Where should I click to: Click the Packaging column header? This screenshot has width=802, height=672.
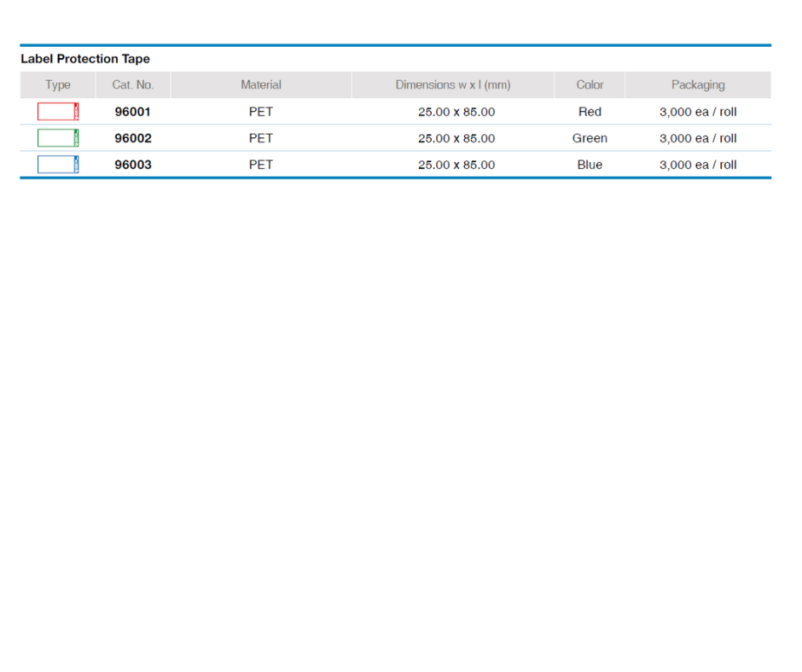(698, 85)
